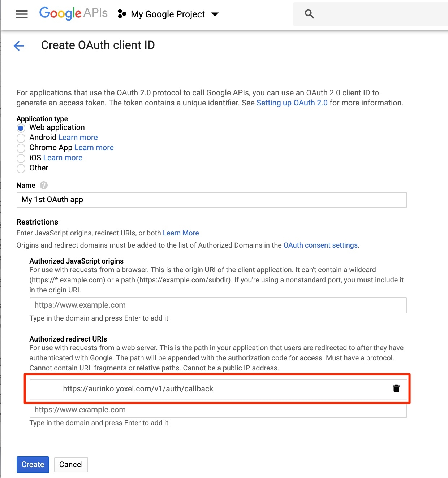Click the Cancel button
Screen dimensions: 448x478
pos(71,465)
